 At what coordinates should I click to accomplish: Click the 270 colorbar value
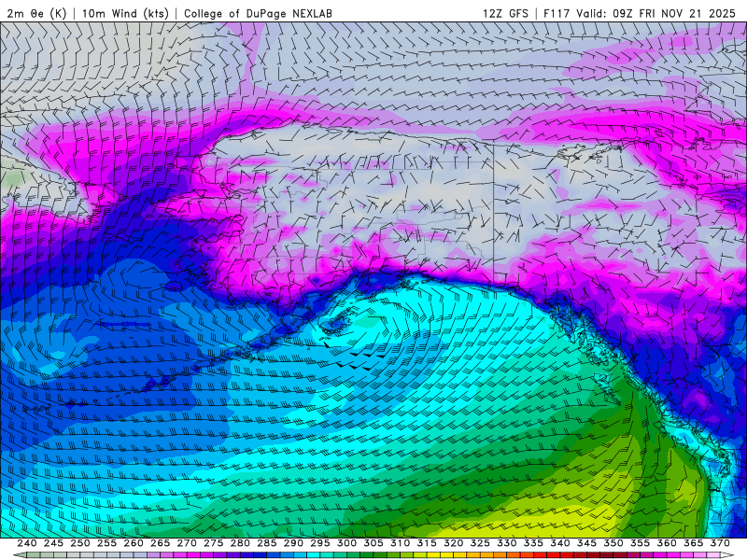click(x=187, y=543)
